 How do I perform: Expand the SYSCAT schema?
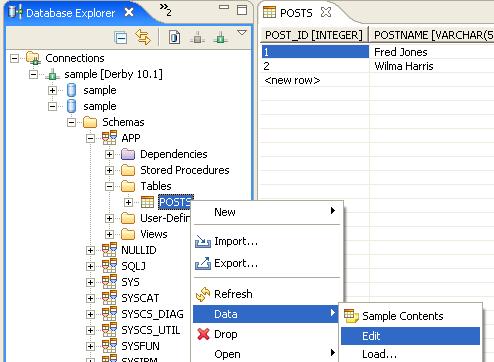point(90,298)
